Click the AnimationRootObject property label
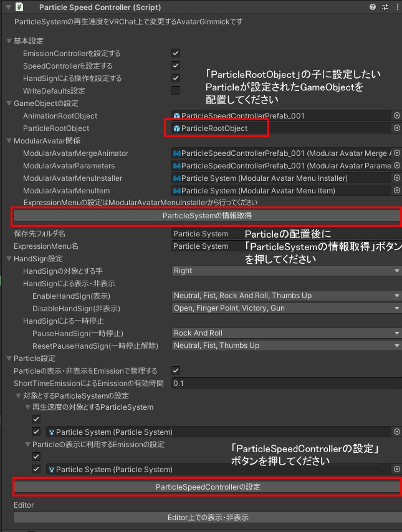The height and width of the screenshot is (532, 402). point(60,116)
